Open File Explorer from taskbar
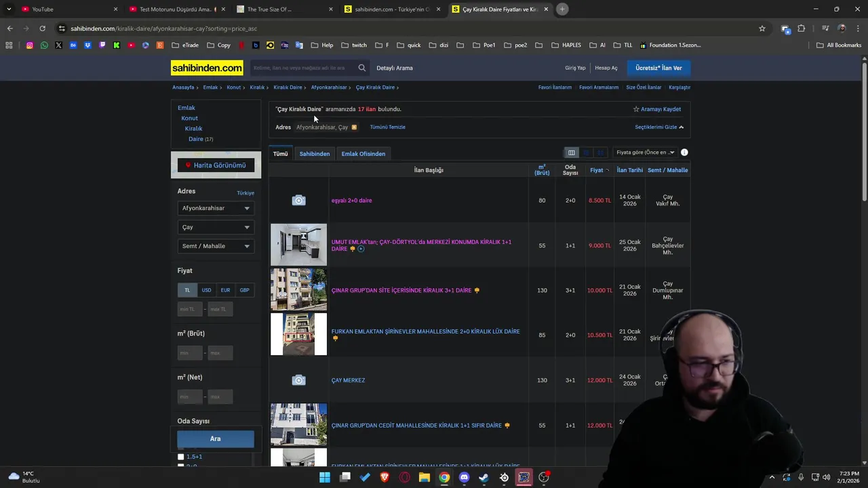868x488 pixels. coord(425,477)
